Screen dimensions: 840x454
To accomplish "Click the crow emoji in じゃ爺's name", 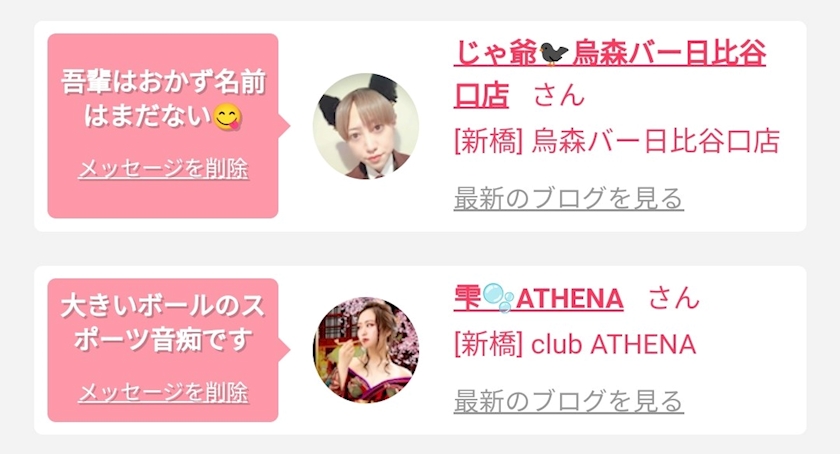I will pyautogui.click(x=554, y=54).
